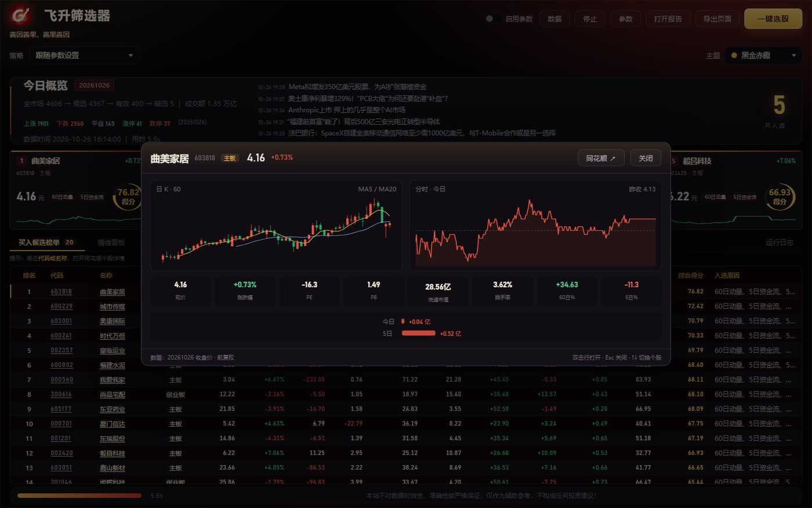
Task: Click stock name 我爱我家
Action: [113, 380]
